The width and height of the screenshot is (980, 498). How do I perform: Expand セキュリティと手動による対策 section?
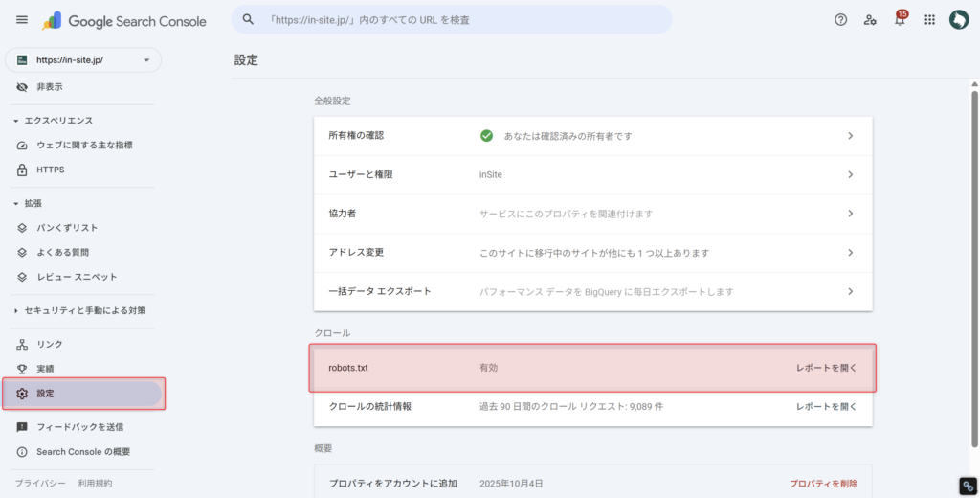[79, 310]
